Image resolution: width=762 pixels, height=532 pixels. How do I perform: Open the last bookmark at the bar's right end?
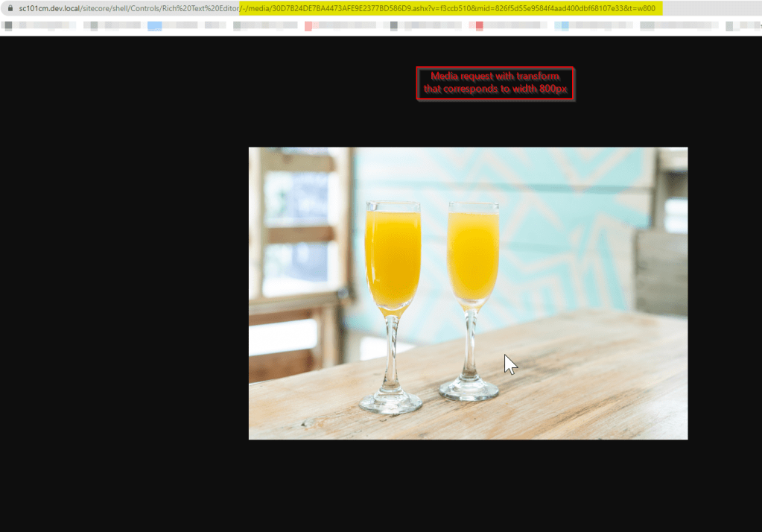[x=741, y=26]
